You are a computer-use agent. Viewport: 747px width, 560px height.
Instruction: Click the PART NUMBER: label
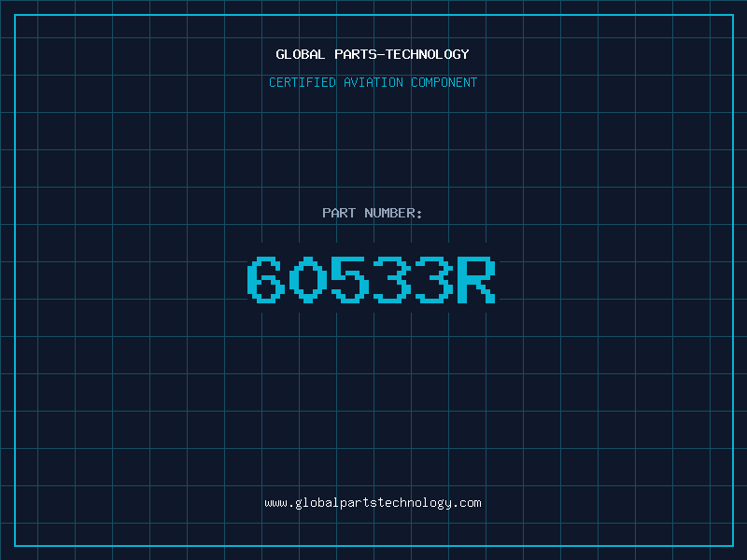[372, 213]
